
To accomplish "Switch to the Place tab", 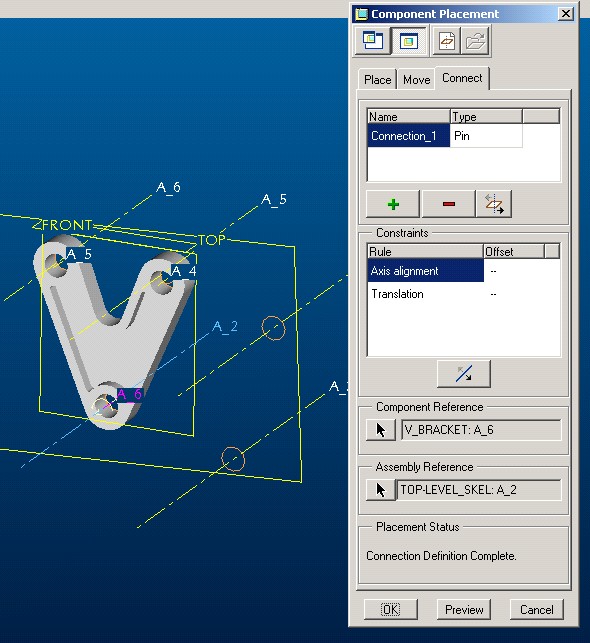I will pyautogui.click(x=378, y=80).
